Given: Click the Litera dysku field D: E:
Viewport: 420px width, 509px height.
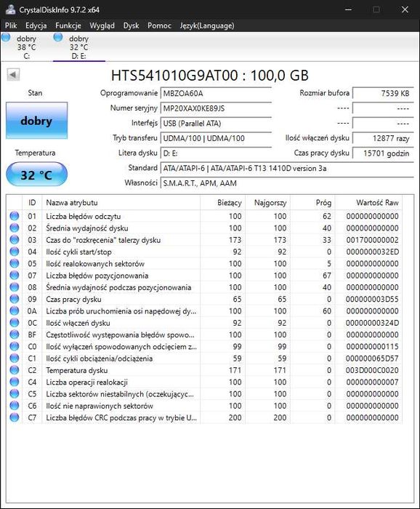Looking at the screenshot, I should [x=216, y=153].
